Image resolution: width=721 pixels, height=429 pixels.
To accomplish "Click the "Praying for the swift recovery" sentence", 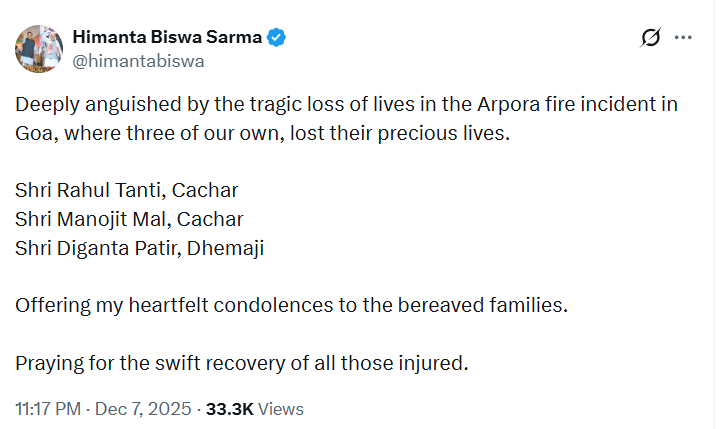I will tap(241, 363).
